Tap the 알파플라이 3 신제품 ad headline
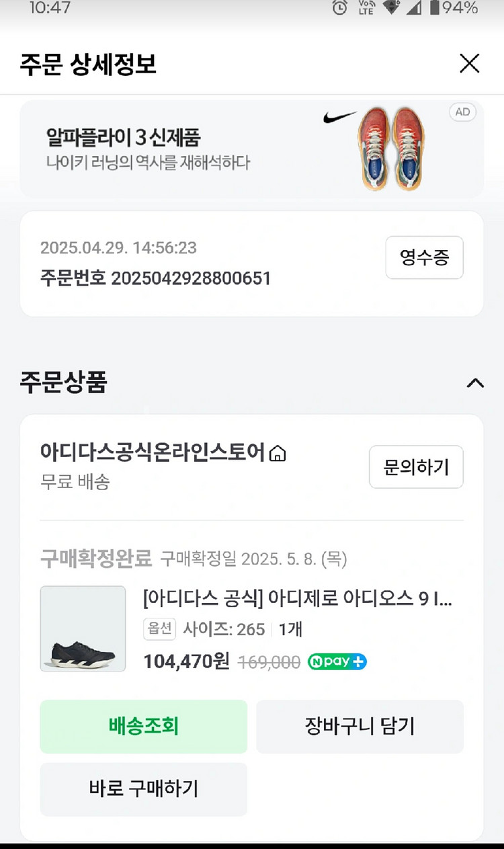The height and width of the screenshot is (849, 504). [x=123, y=138]
